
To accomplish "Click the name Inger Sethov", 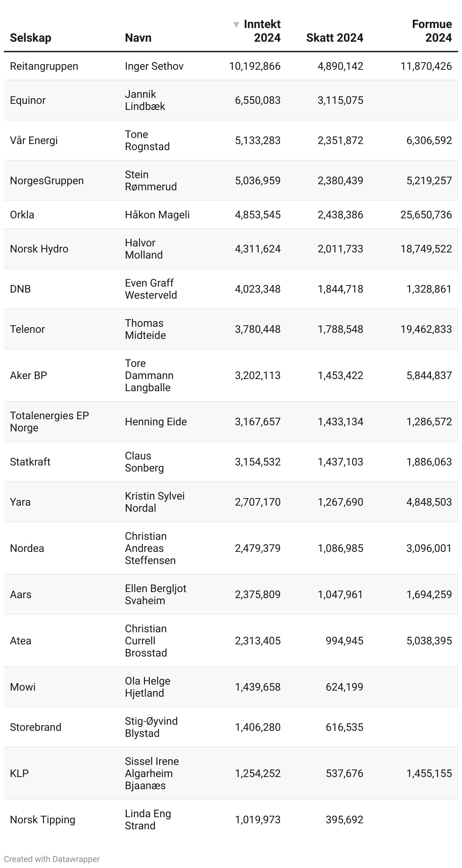I will (154, 66).
